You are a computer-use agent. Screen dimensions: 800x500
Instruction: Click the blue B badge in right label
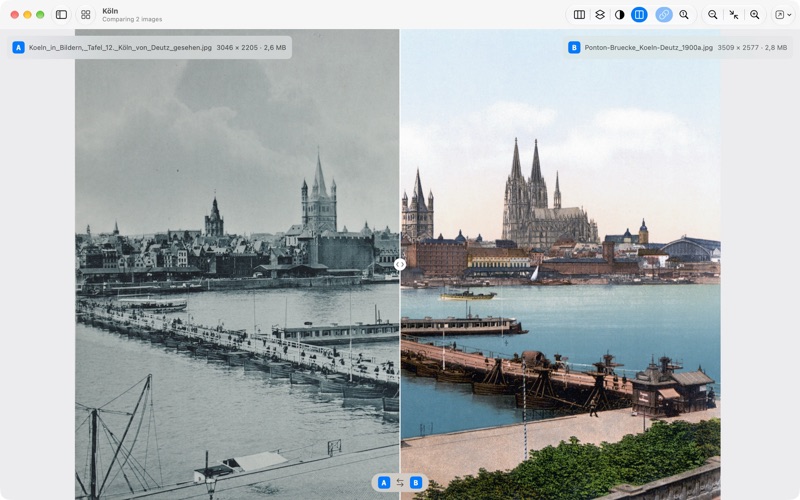tap(574, 47)
